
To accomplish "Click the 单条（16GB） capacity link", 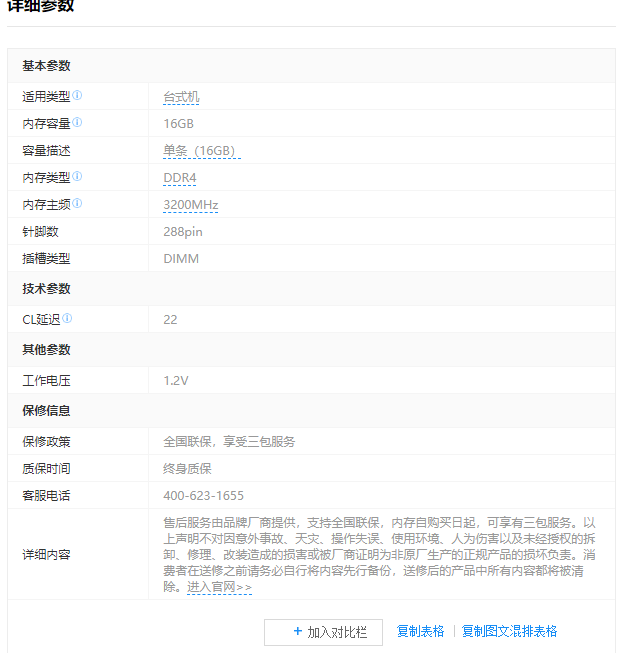I will pyautogui.click(x=201, y=151).
